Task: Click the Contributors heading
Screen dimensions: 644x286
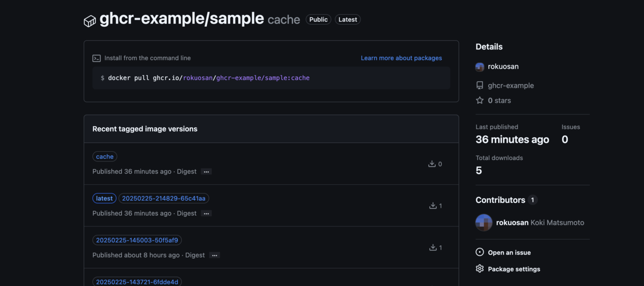Action: 500,200
